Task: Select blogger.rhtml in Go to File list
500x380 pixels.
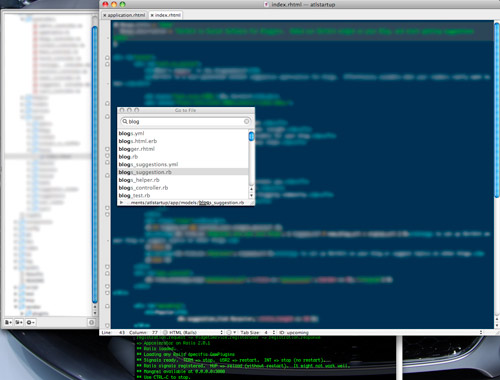Action: (x=183, y=149)
